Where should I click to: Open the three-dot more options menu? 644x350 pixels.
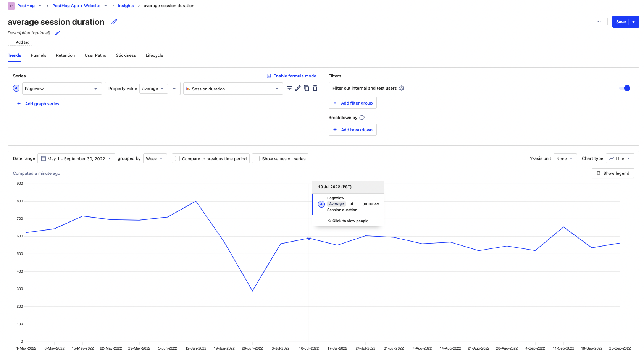click(598, 22)
